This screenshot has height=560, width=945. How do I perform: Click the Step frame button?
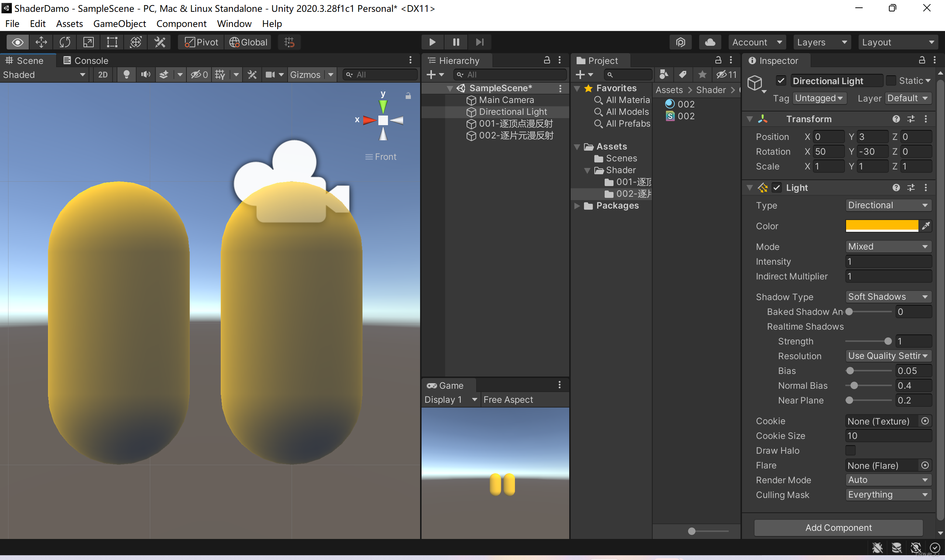click(x=480, y=42)
